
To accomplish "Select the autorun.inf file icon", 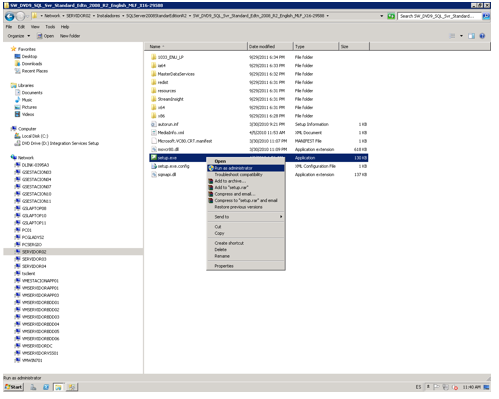I will (x=154, y=124).
